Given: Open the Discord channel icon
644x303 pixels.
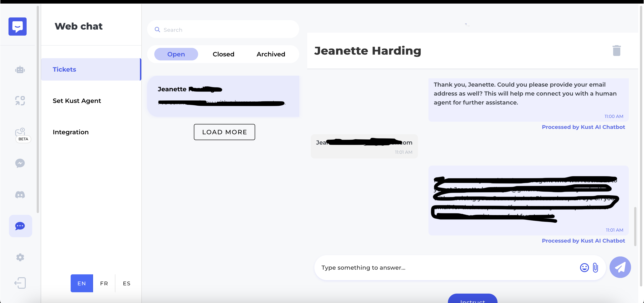Looking at the screenshot, I should (x=20, y=195).
